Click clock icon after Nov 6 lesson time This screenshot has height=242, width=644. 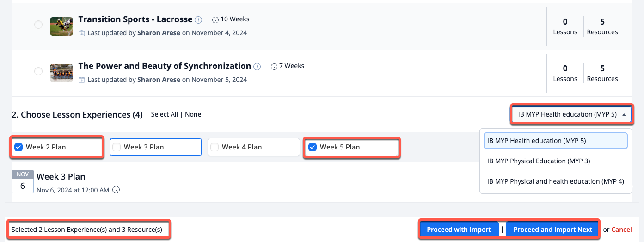pyautogui.click(x=116, y=190)
